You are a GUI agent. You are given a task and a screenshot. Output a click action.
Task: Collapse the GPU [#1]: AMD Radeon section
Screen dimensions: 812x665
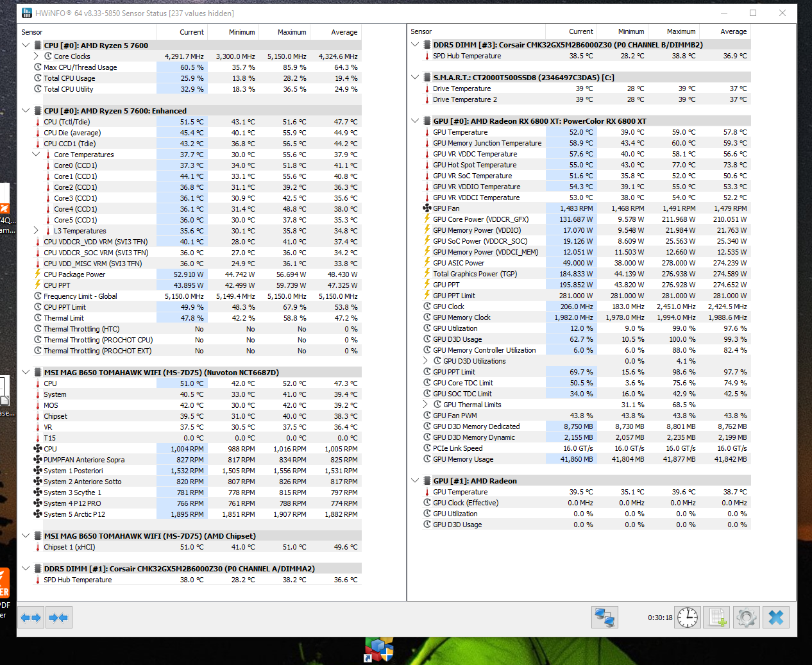click(415, 481)
